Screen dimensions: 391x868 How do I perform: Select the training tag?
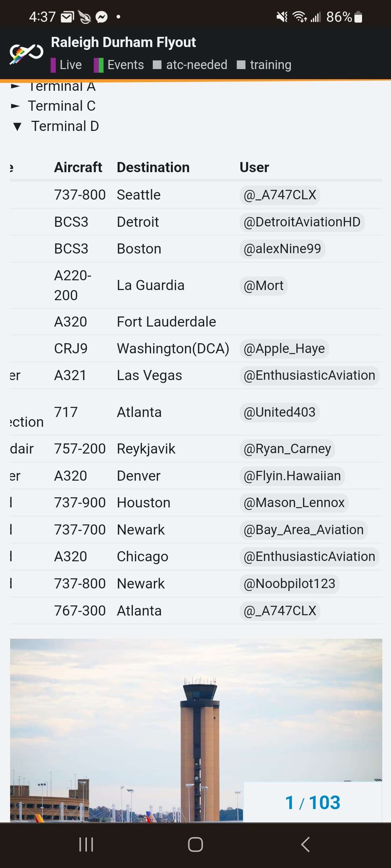click(264, 65)
